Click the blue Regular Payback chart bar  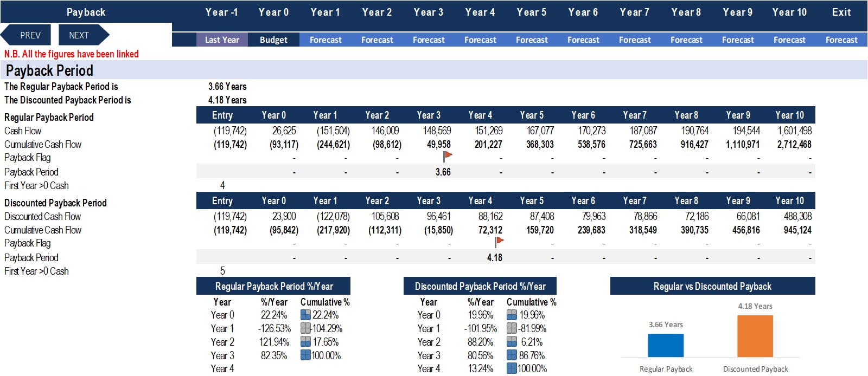pyautogui.click(x=666, y=345)
